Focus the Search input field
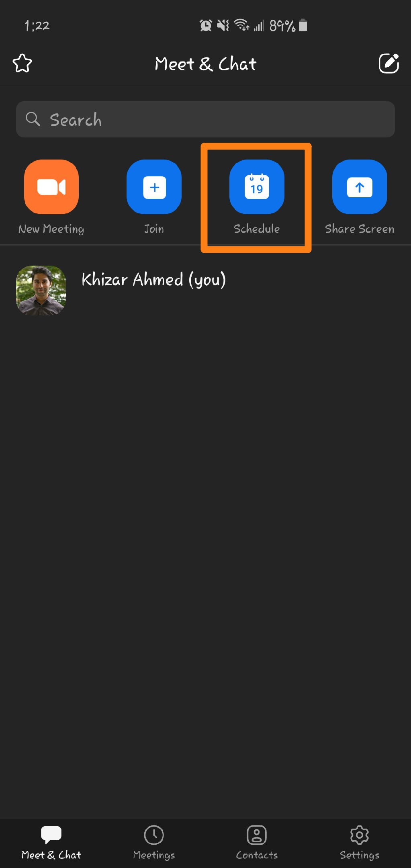This screenshot has height=868, width=411. tap(205, 119)
